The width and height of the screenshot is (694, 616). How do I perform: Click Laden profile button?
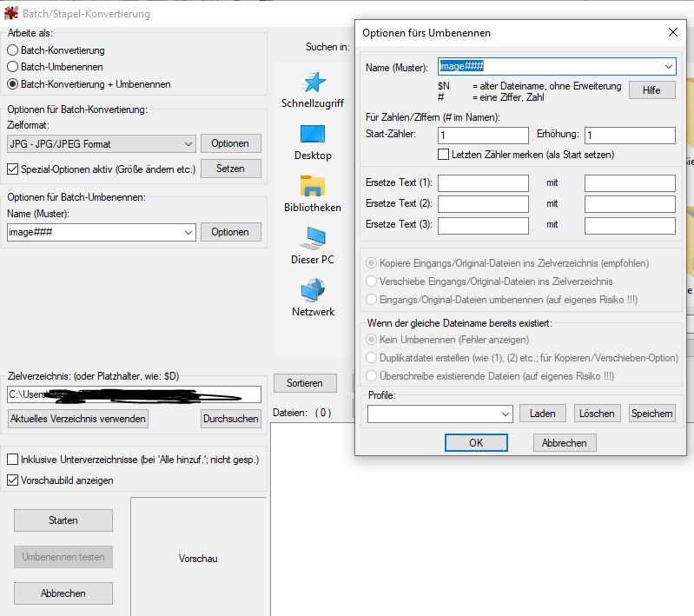[x=543, y=414]
